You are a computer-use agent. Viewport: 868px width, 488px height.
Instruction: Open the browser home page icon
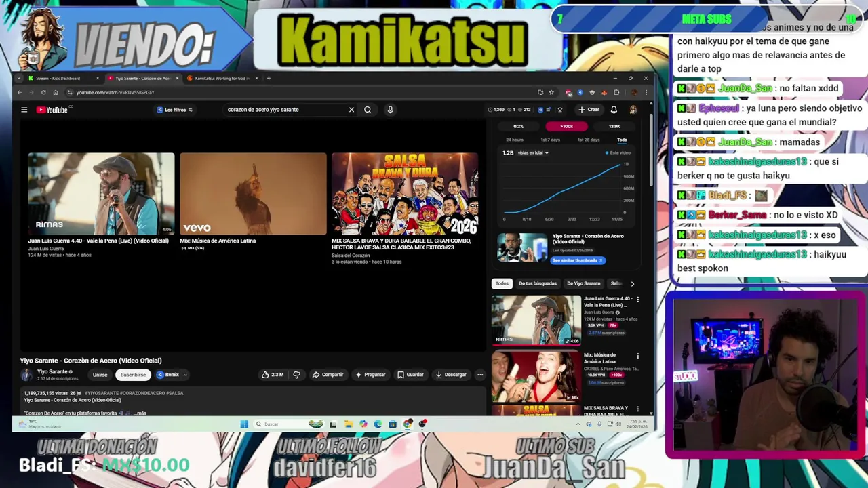tap(56, 92)
